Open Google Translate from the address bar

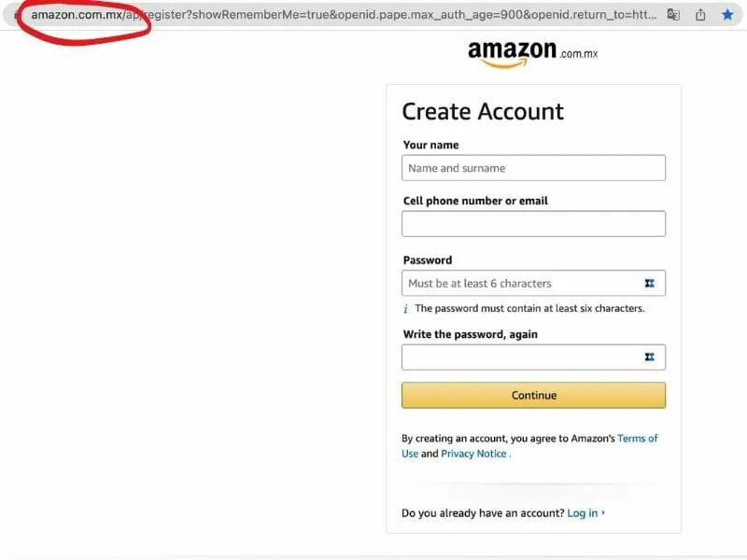click(674, 14)
